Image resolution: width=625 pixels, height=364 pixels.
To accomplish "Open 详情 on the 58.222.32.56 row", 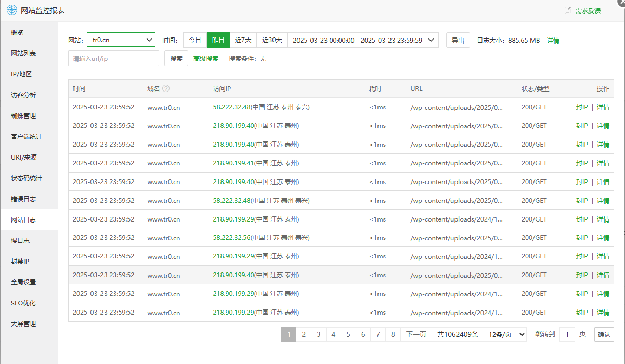I will coord(603,238).
